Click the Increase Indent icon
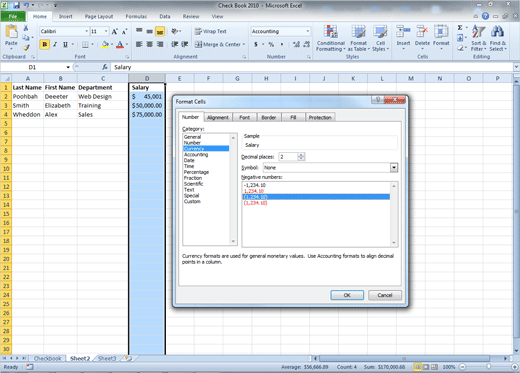 click(185, 44)
